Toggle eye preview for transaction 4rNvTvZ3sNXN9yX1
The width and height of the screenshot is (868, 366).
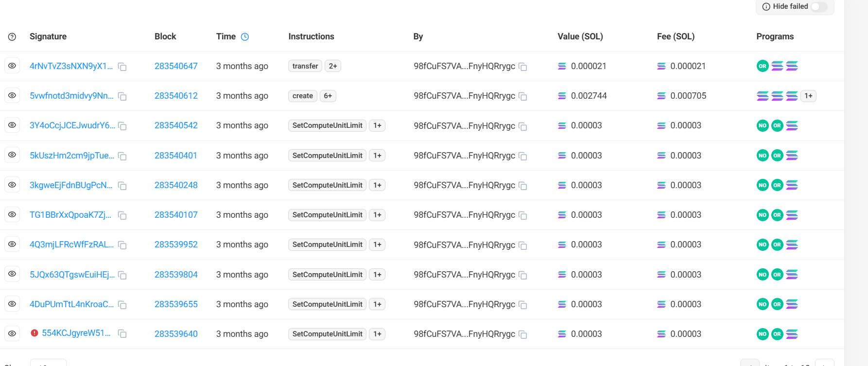12,66
